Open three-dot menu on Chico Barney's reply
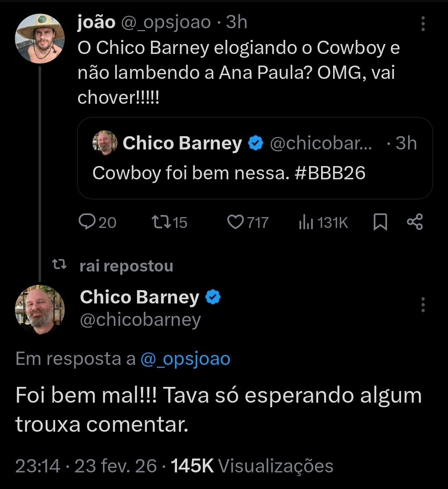 pyautogui.click(x=423, y=305)
